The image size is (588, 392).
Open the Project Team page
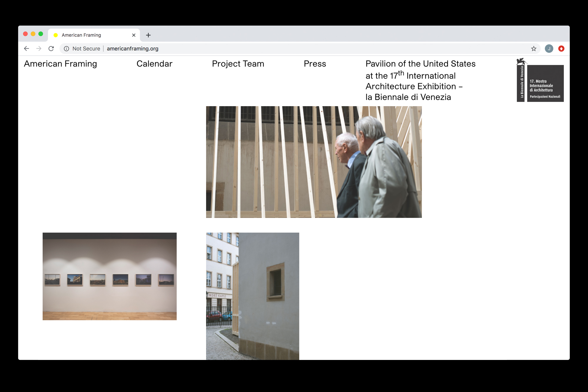(x=238, y=64)
